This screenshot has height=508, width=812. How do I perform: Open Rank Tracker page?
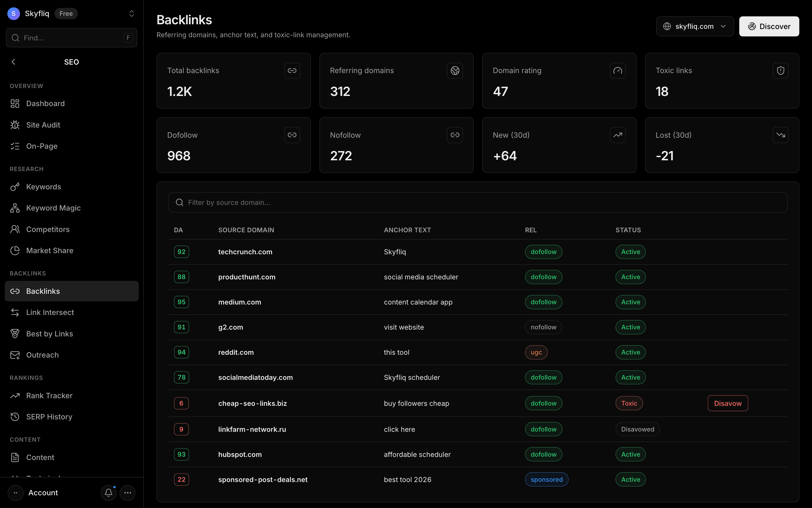click(71, 396)
